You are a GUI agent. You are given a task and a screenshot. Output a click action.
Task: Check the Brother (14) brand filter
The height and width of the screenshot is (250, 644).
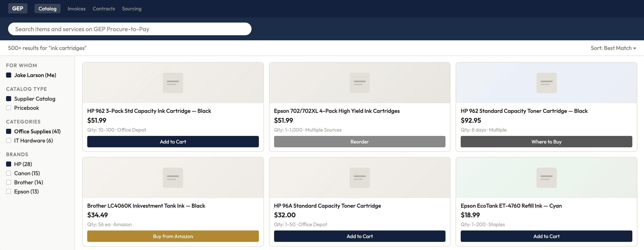(9, 182)
